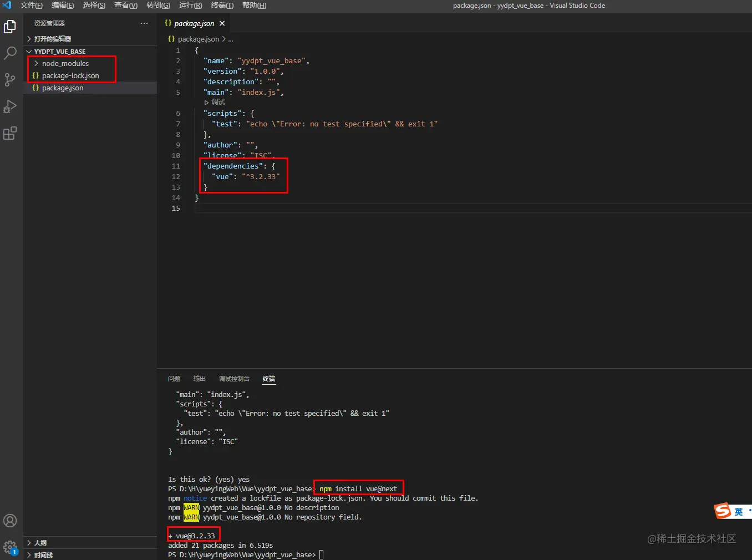
Task: Click the "test" script key in editor
Action: coord(225,124)
